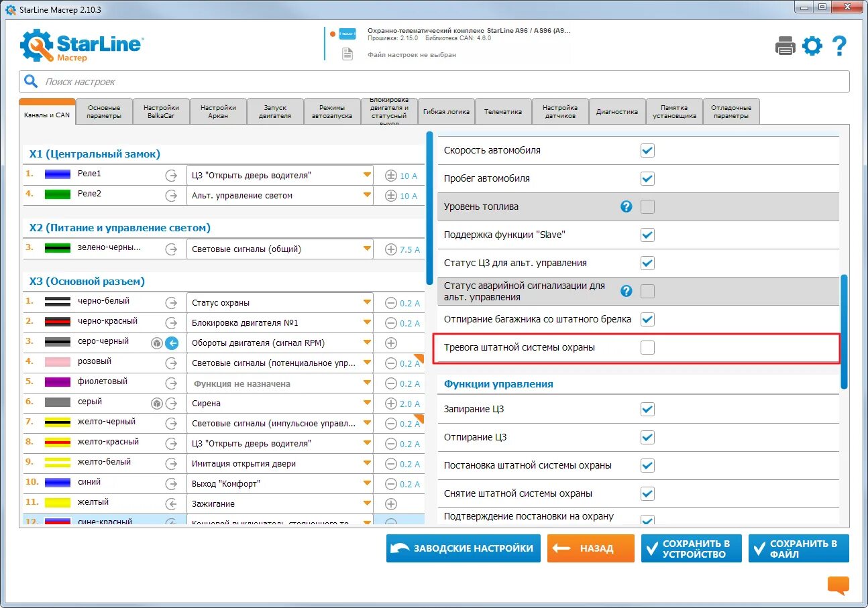This screenshot has height=608, width=868.
Task: Click the printer icon in header
Action: 785,46
